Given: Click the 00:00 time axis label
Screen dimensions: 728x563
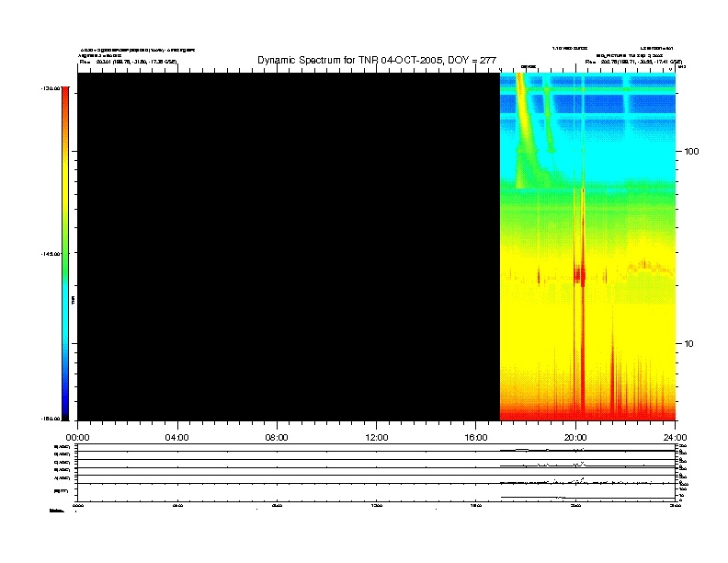Looking at the screenshot, I should point(77,438).
